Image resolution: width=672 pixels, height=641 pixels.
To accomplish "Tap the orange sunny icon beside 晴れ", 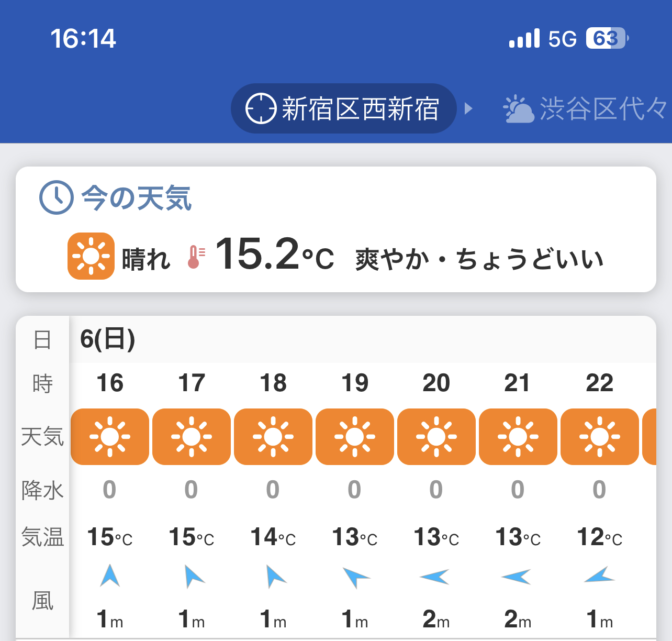I will click(x=91, y=256).
